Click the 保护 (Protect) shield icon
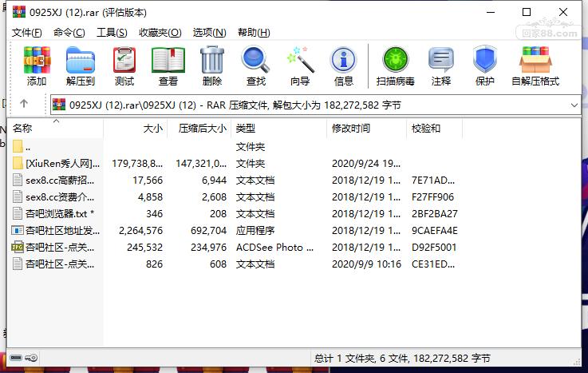The width and height of the screenshot is (588, 373). click(485, 60)
